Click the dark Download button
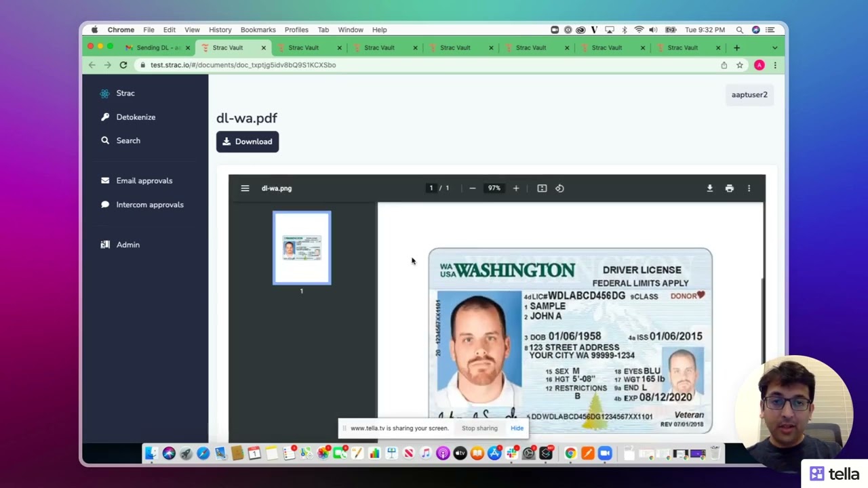 click(x=248, y=142)
